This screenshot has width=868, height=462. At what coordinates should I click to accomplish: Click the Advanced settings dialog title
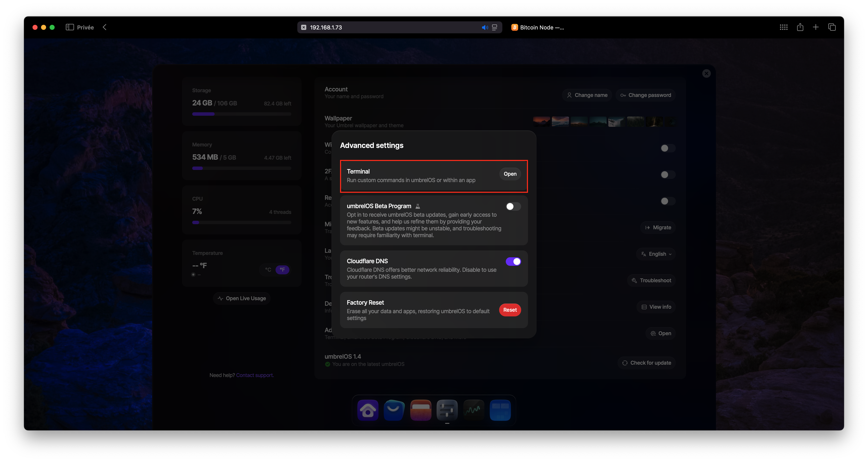(371, 145)
